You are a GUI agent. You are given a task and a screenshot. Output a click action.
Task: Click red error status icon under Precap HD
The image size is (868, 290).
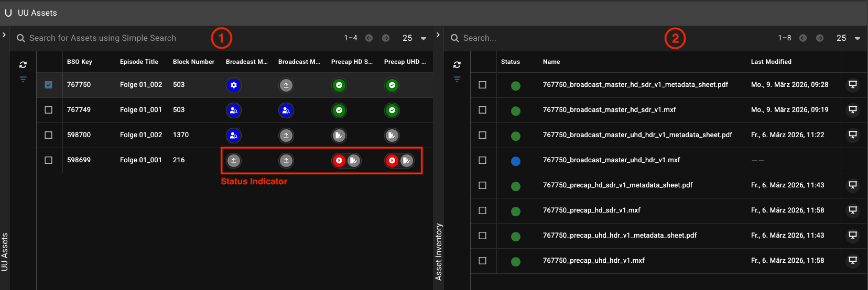[x=339, y=161]
